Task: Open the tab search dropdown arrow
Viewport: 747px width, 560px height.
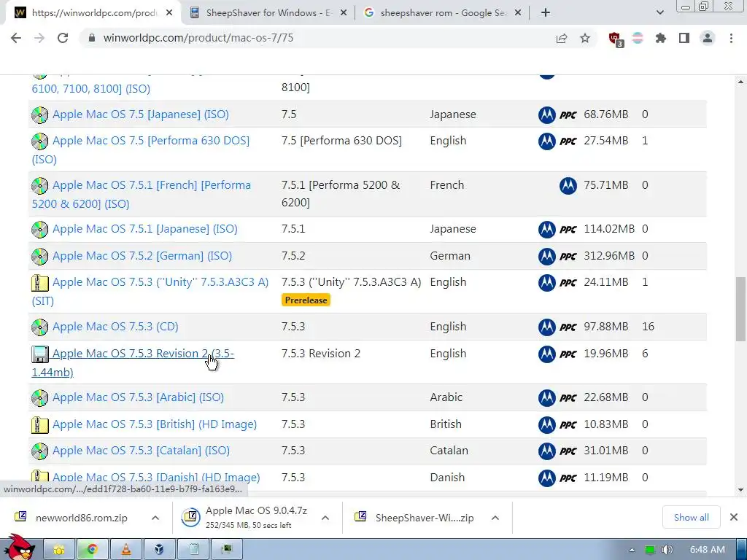Action: pyautogui.click(x=659, y=13)
